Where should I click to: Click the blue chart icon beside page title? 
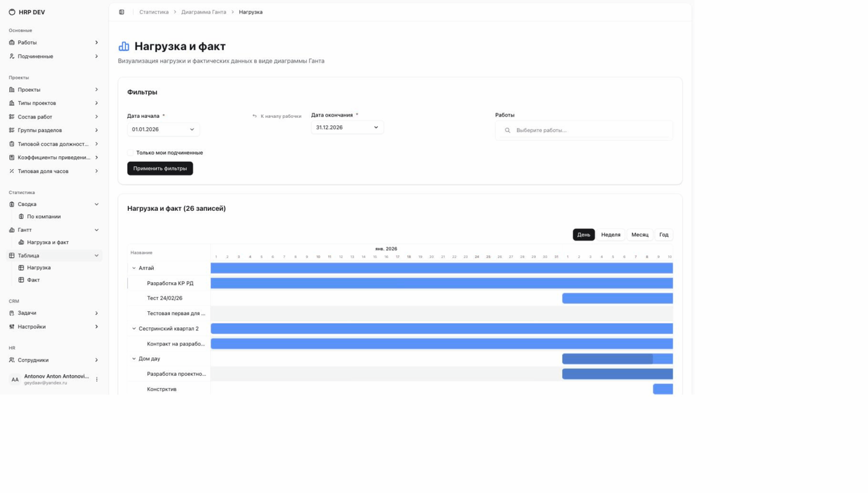[124, 47]
